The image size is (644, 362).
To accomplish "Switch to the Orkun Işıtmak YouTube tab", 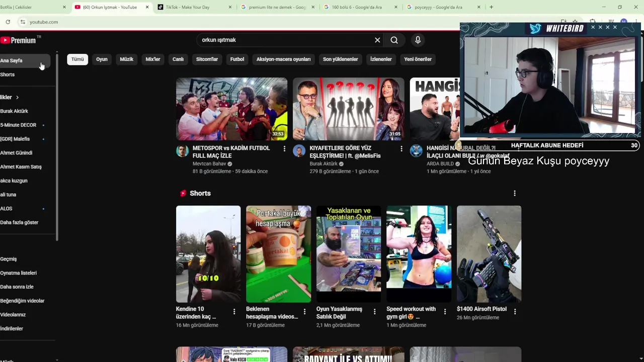I will coord(112,7).
